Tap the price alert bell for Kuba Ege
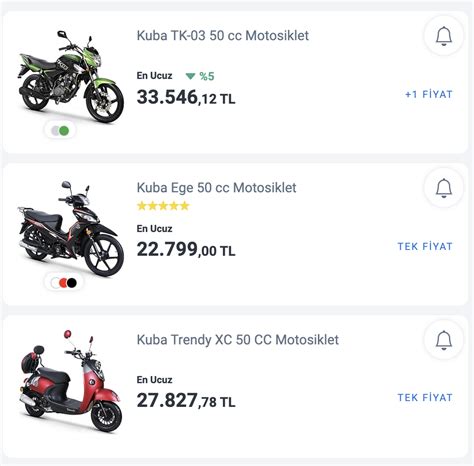 pos(444,188)
